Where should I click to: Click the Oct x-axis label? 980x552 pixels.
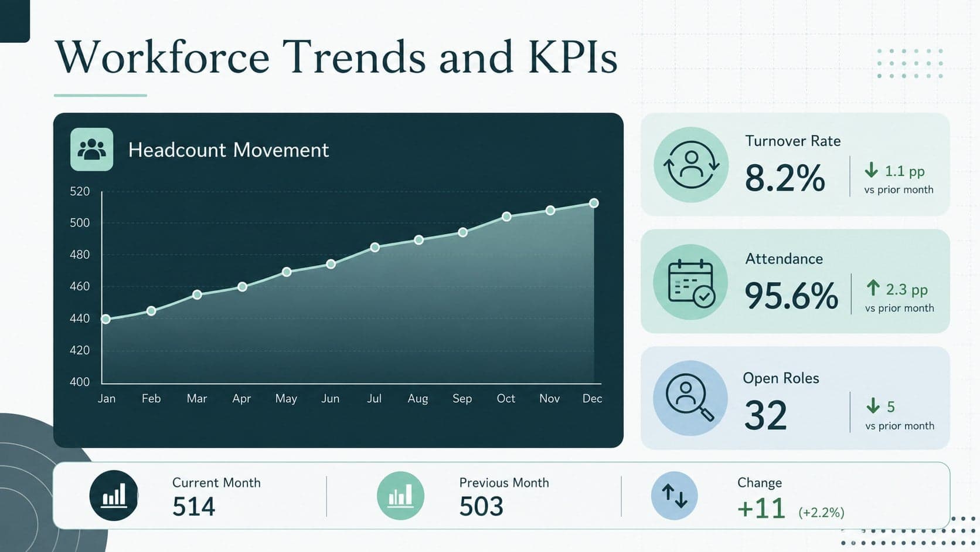506,398
